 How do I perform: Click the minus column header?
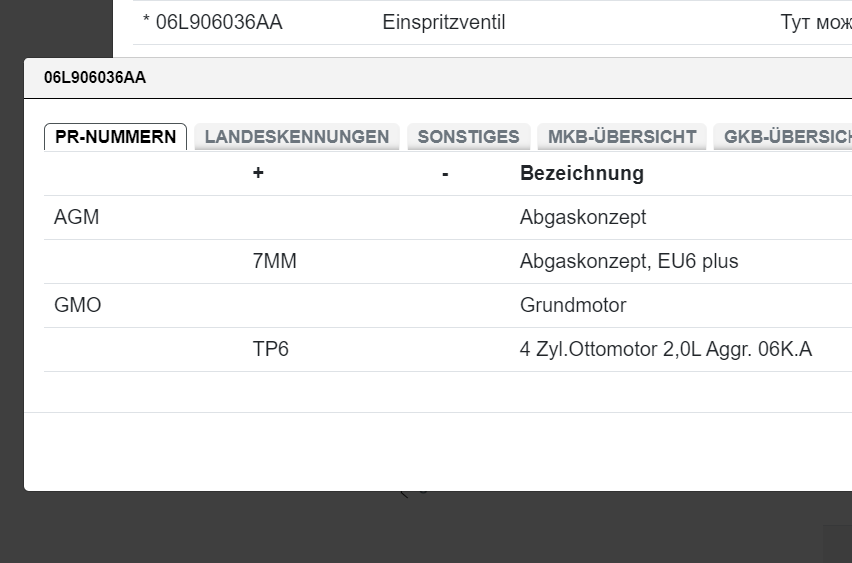(x=445, y=173)
